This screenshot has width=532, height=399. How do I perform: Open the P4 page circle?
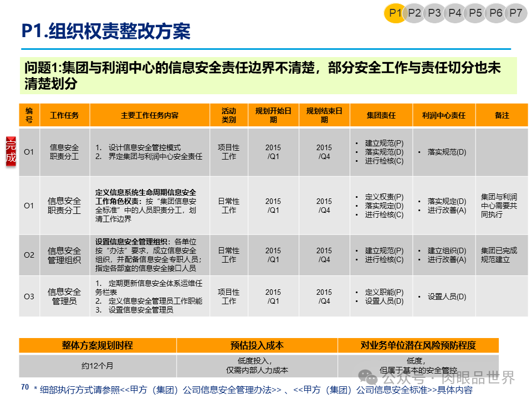(454, 13)
